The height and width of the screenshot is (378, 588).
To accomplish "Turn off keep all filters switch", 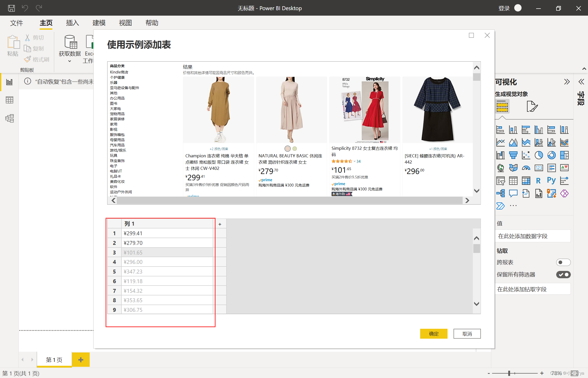I will pos(563,275).
